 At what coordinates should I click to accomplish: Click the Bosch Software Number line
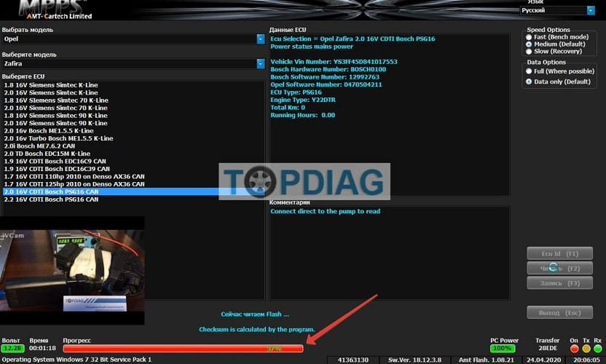(325, 77)
